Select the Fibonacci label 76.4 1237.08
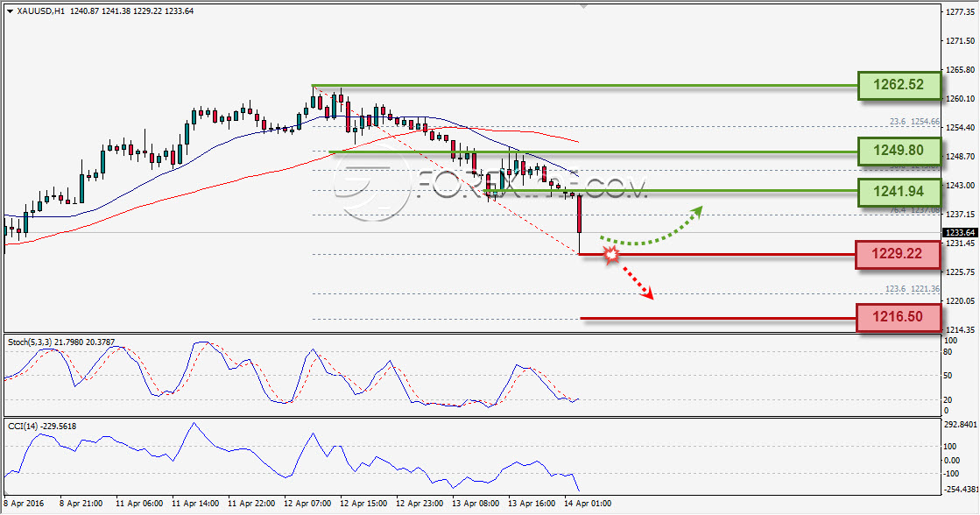 [x=914, y=210]
